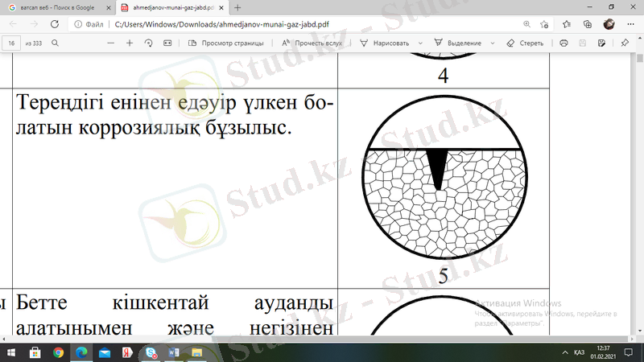The width and height of the screenshot is (644, 362).
Task: Show hidden system tray icons
Action: pos(562,352)
